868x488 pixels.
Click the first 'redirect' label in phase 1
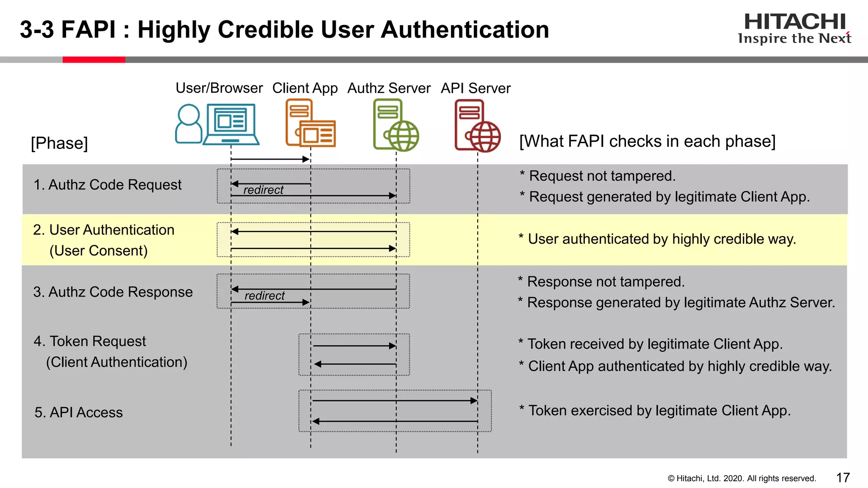pos(263,190)
